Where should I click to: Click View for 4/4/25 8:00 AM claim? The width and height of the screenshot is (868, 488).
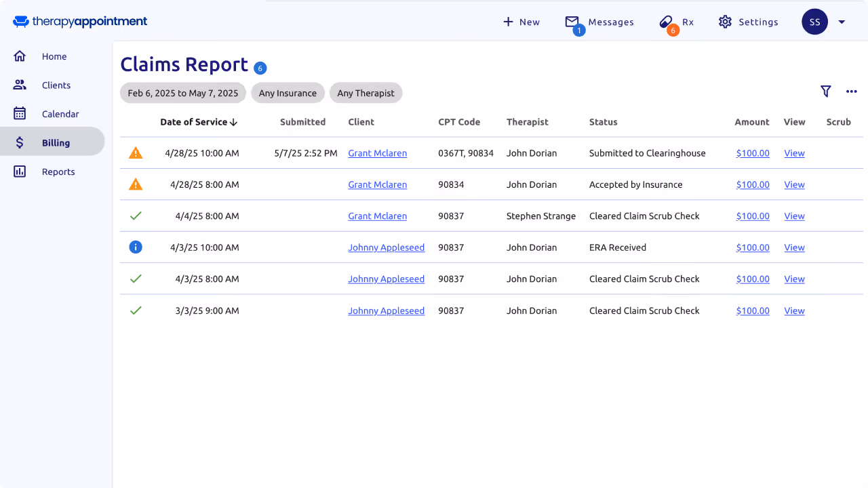794,216
